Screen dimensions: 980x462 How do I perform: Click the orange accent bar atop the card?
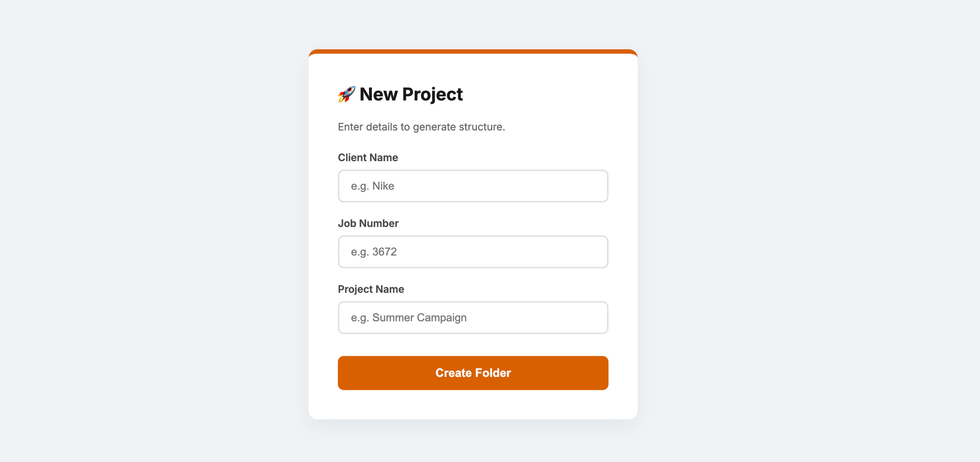(473, 51)
